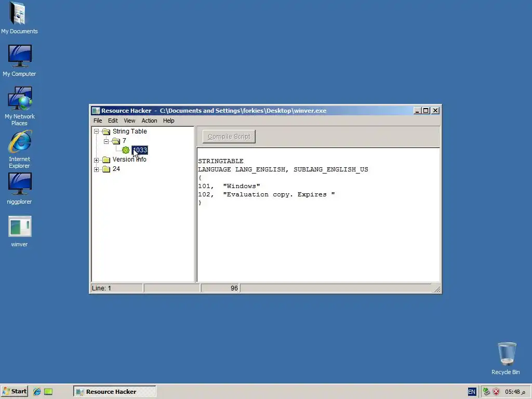The image size is (532, 399).
Task: Open the File menu
Action: tap(98, 121)
